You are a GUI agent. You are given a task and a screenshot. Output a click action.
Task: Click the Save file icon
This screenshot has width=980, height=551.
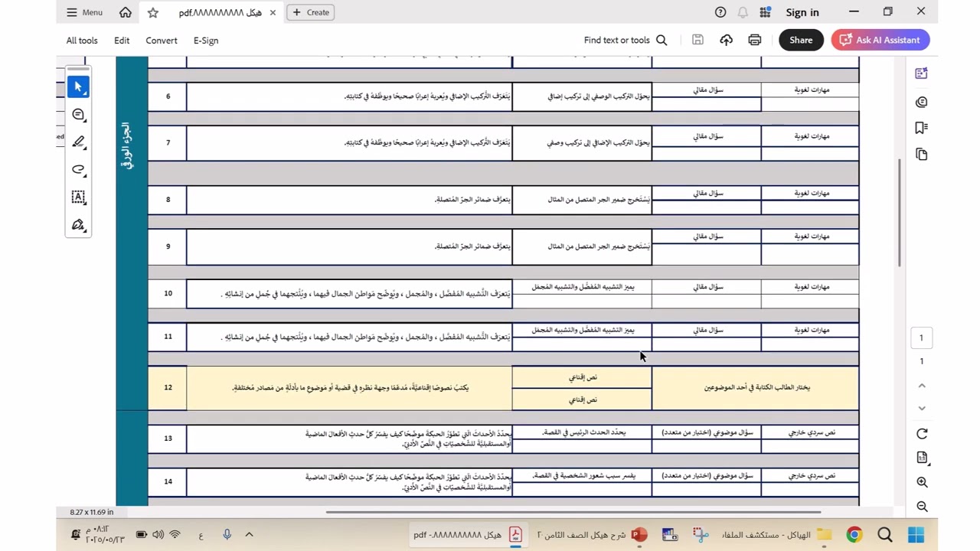[x=697, y=40]
